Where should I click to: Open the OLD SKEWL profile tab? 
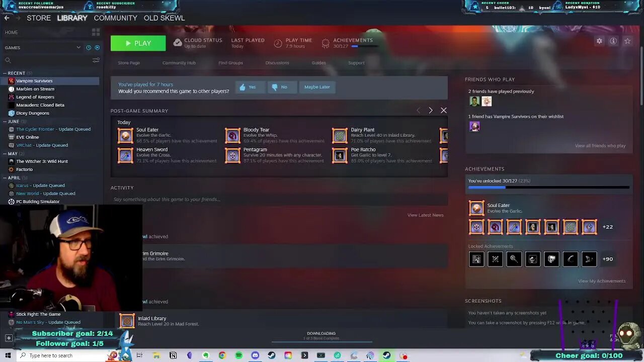(164, 18)
